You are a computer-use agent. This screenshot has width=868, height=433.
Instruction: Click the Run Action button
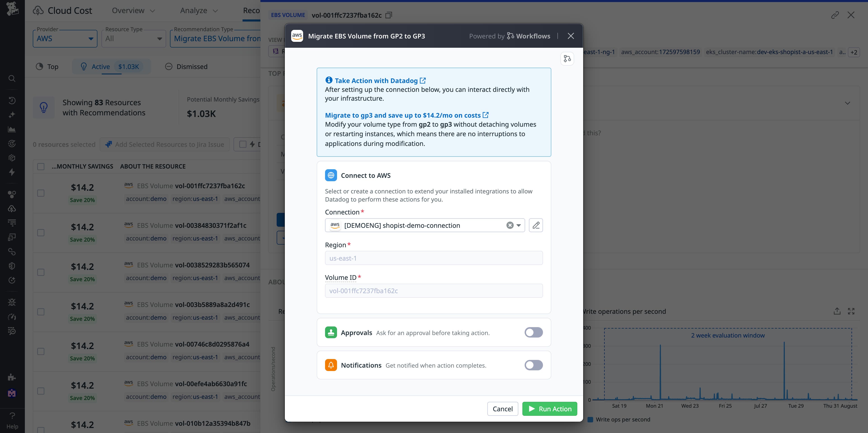(x=549, y=408)
